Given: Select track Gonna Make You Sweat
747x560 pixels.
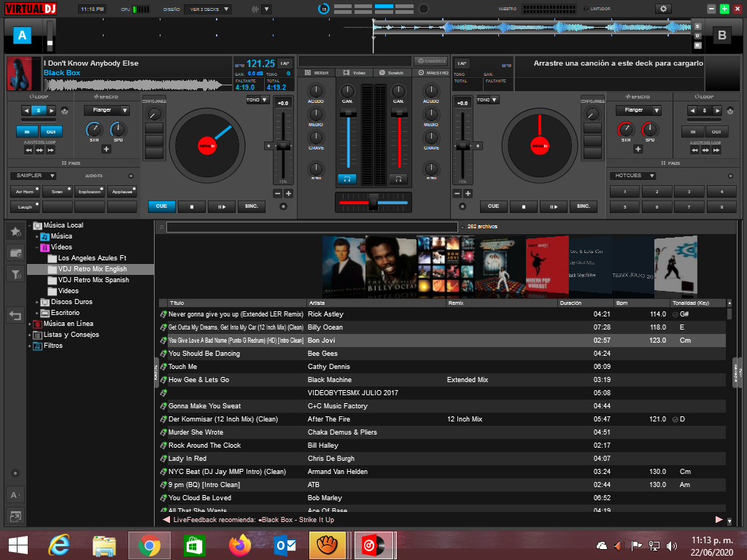Looking at the screenshot, I should pos(442,406).
